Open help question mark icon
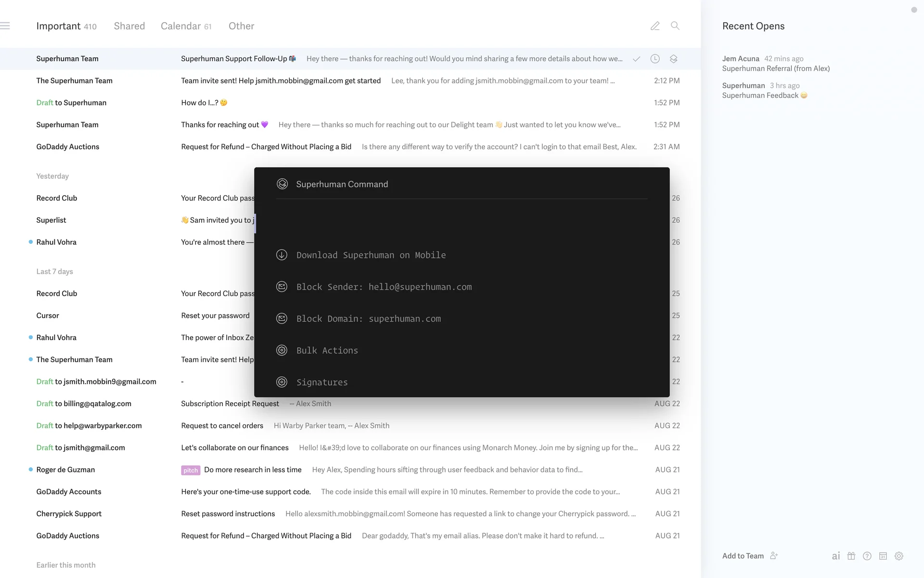Image resolution: width=924 pixels, height=578 pixels. (x=867, y=556)
